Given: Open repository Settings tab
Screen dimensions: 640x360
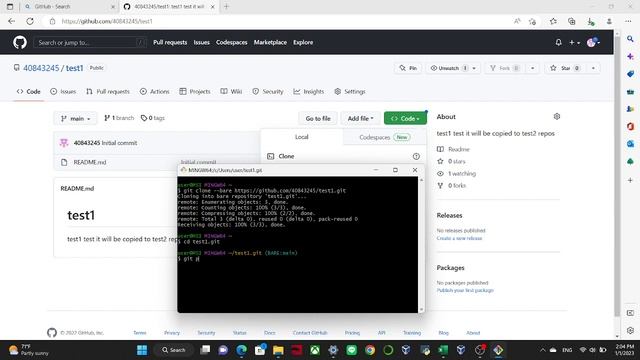Looking at the screenshot, I should pyautogui.click(x=350, y=91).
